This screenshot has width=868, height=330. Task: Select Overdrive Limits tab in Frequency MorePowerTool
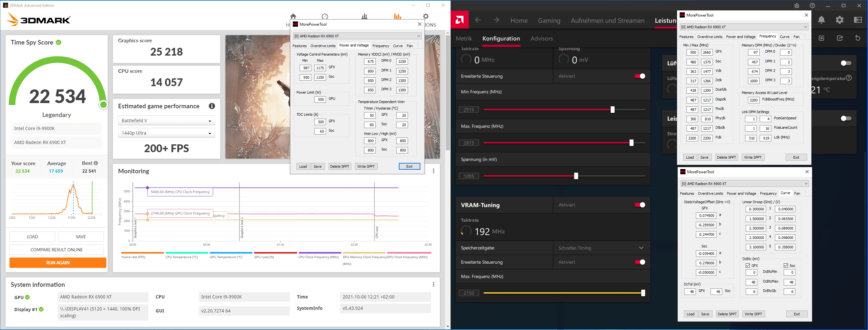710,37
